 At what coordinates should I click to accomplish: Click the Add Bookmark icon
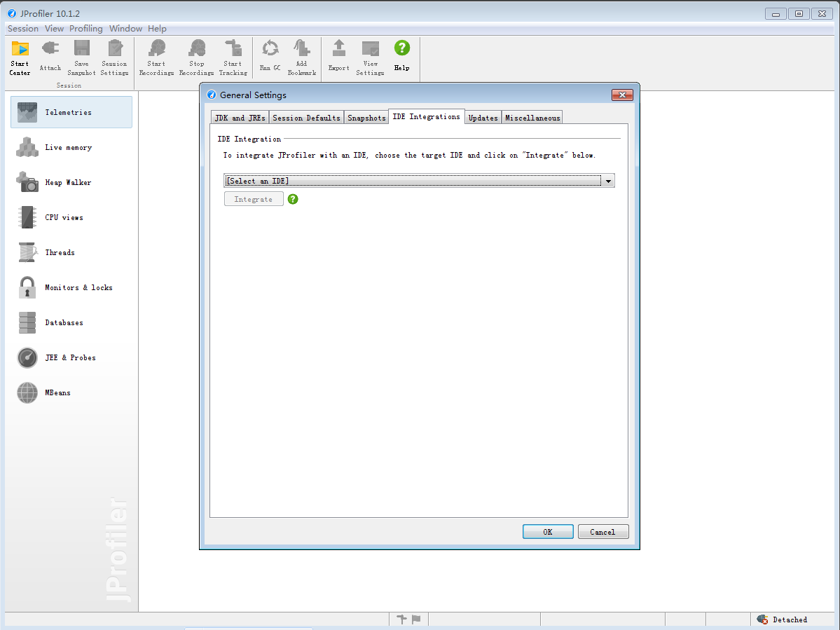302,58
